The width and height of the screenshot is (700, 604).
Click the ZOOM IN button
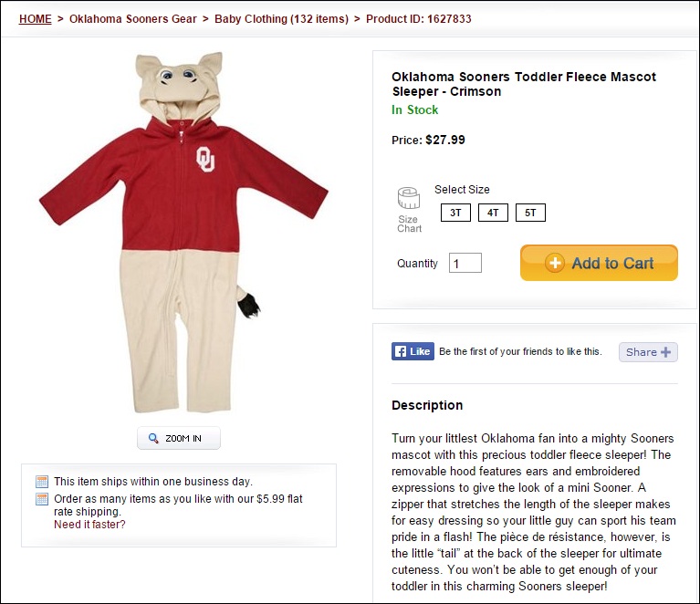coord(179,439)
